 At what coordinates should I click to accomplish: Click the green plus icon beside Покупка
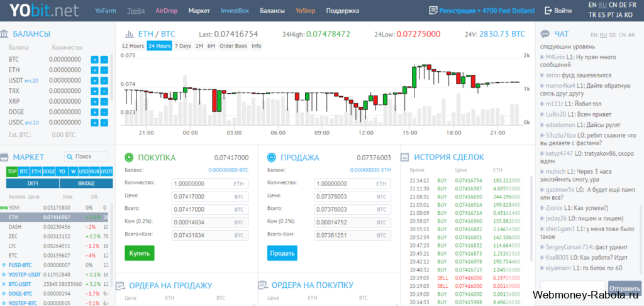tap(129, 158)
